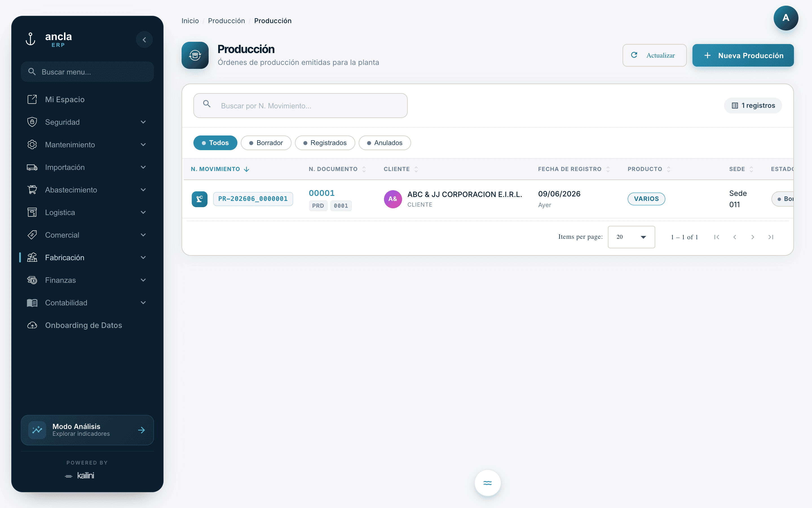This screenshot has height=508, width=812.
Task: Open the Items per page dropdown
Action: coord(631,237)
